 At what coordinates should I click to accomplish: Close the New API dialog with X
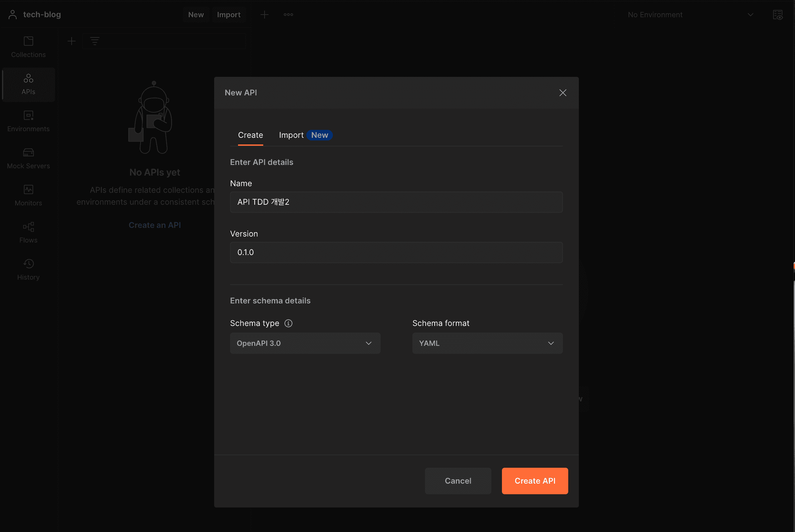pyautogui.click(x=563, y=93)
